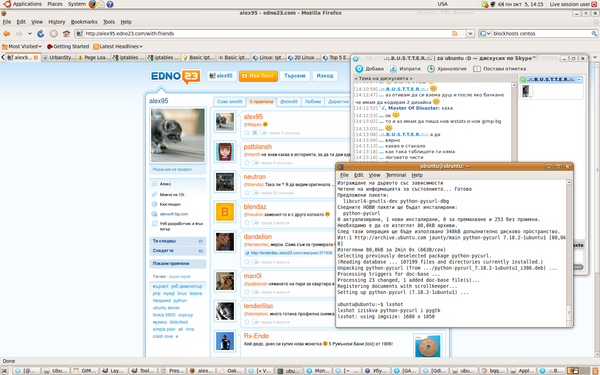Click the stop loading icon
The width and height of the screenshot is (600, 375).
click(x=54, y=34)
